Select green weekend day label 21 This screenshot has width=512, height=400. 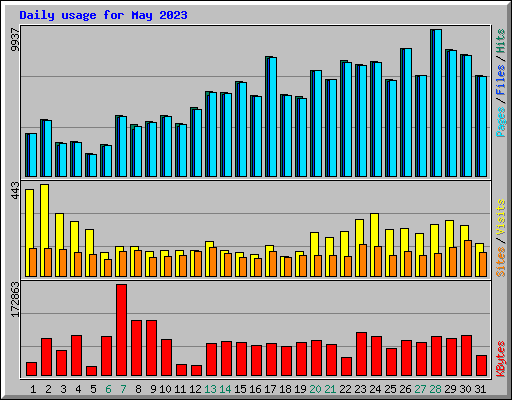(330, 389)
